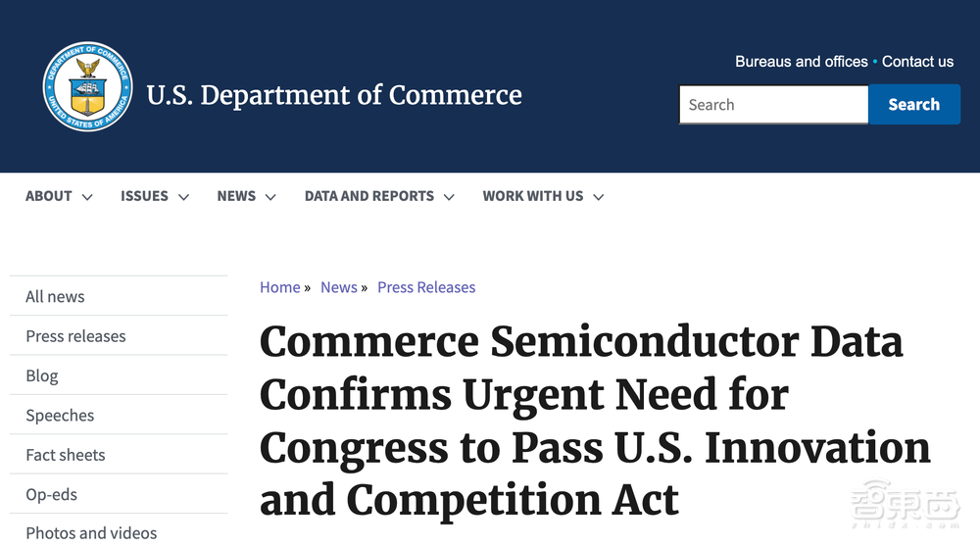
Task: Open the Contact us link
Action: 917,61
